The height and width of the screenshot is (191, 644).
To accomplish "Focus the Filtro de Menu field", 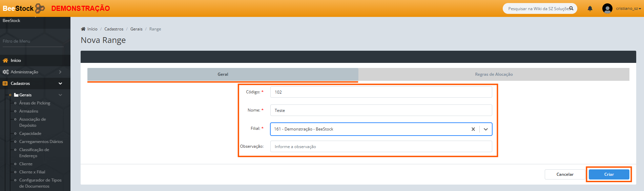I will [33, 41].
